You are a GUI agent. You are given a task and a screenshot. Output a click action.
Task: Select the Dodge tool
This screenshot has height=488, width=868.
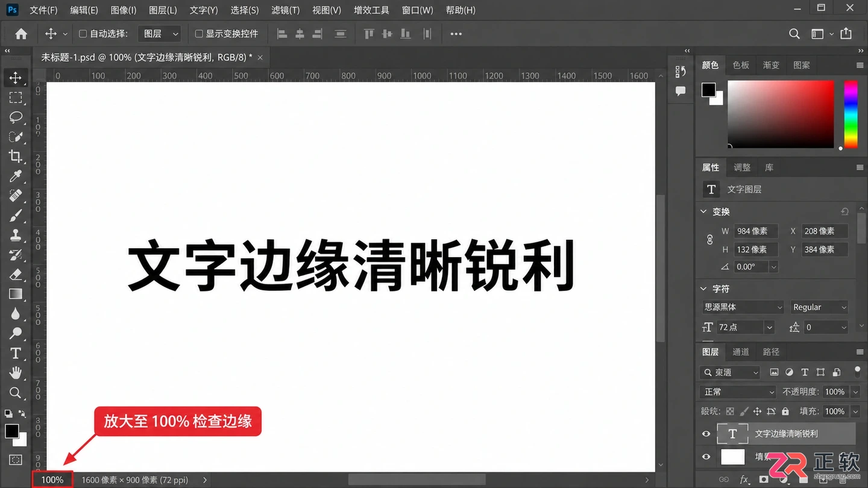[16, 333]
